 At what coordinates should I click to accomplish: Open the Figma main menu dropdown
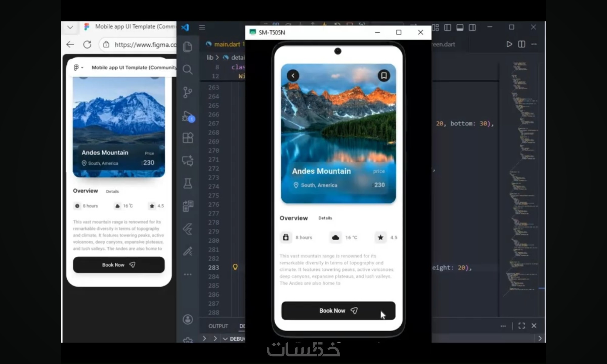pos(78,67)
